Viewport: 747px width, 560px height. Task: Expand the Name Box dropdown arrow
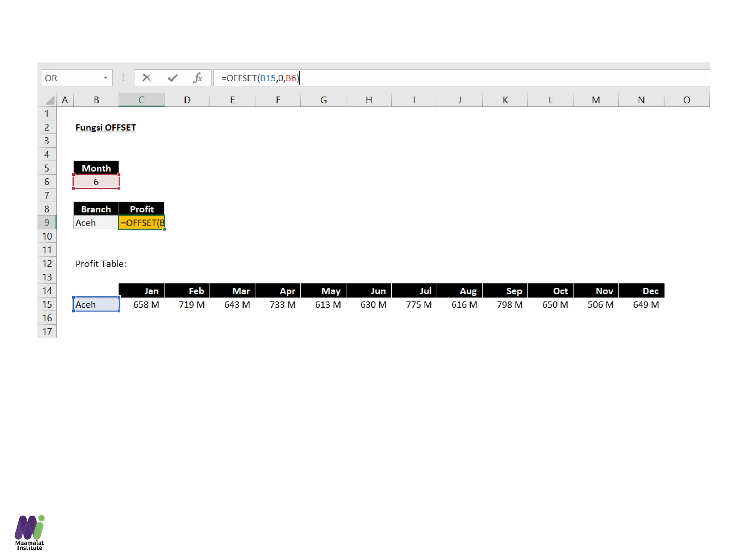pos(105,78)
